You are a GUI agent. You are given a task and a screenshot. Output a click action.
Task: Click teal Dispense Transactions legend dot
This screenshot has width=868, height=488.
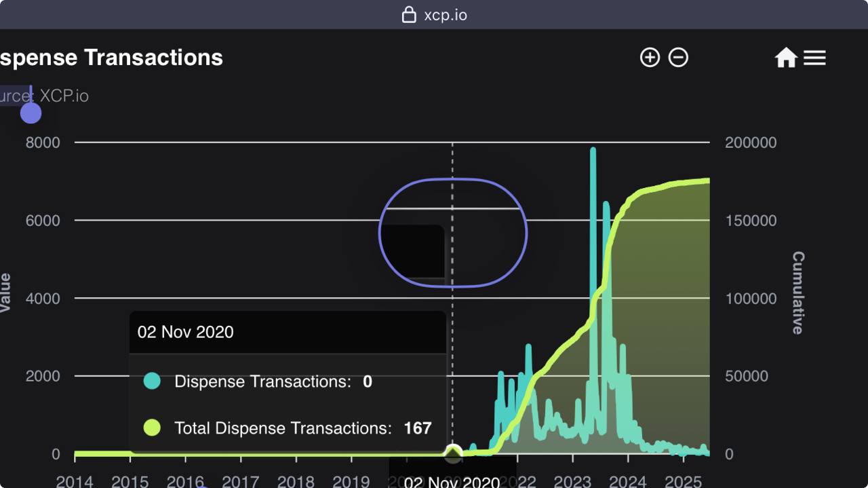tap(152, 381)
